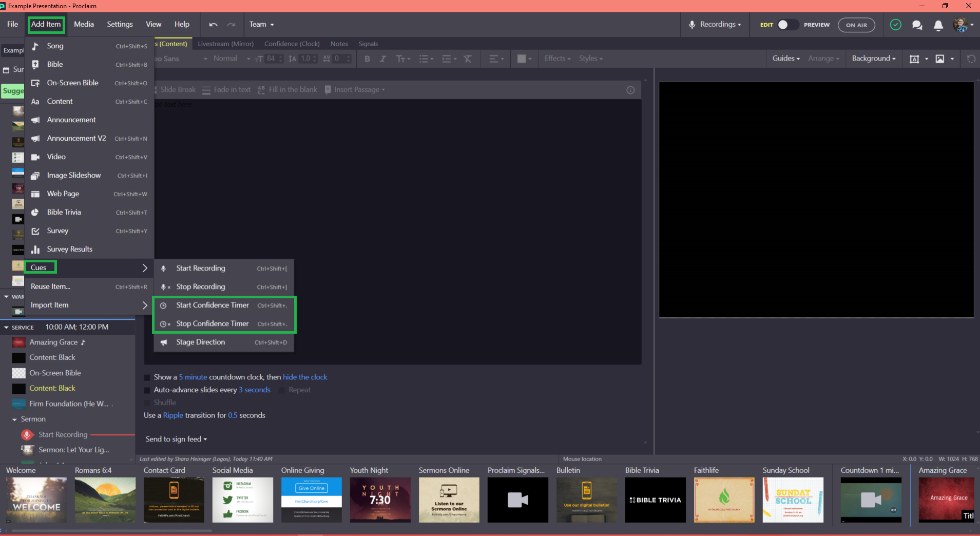Viewport: 980px width, 536px height.
Task: Toggle the On Air button
Action: (856, 25)
